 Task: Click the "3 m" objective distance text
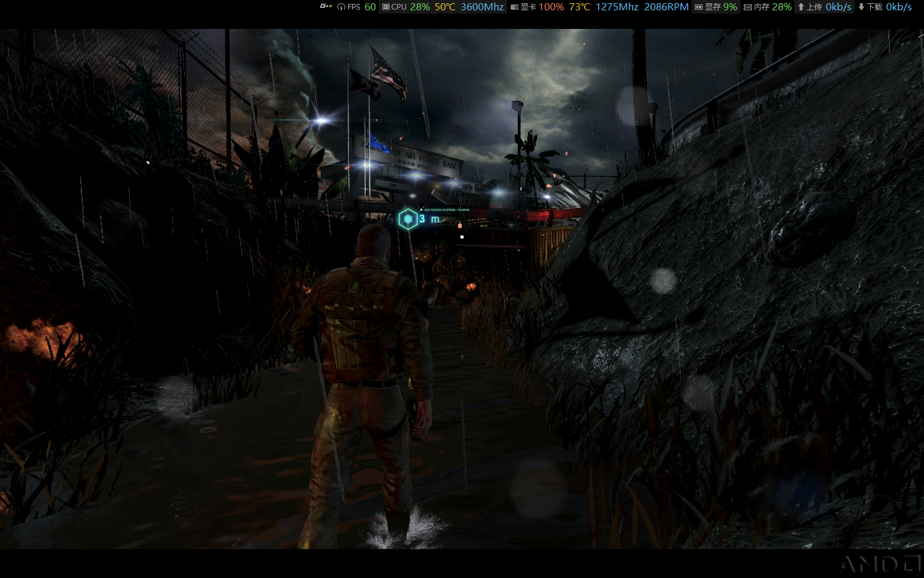coord(429,219)
